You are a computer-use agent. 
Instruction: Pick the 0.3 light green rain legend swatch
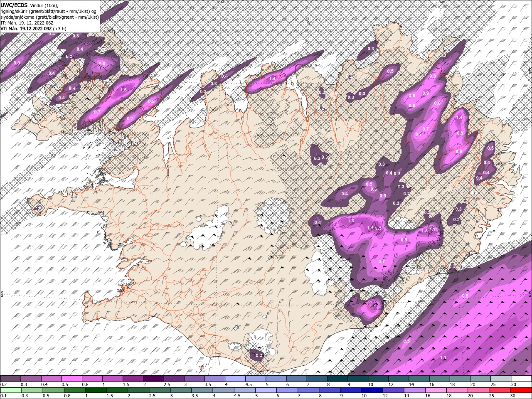pos(32,390)
